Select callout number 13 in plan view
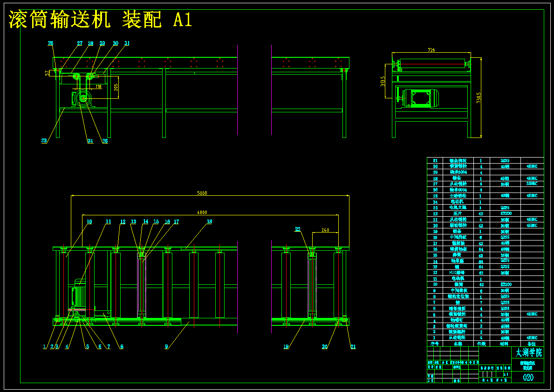 (133, 221)
